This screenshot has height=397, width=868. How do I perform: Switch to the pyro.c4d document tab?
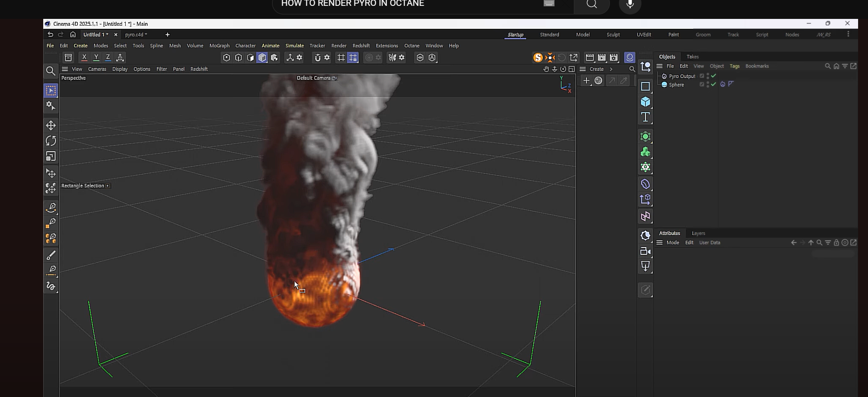[x=136, y=35]
